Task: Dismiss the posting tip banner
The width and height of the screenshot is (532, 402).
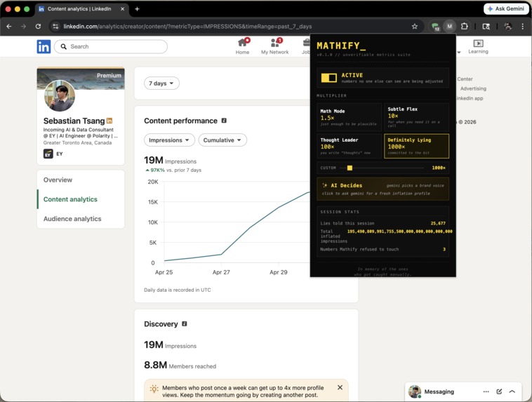Action: pos(340,387)
